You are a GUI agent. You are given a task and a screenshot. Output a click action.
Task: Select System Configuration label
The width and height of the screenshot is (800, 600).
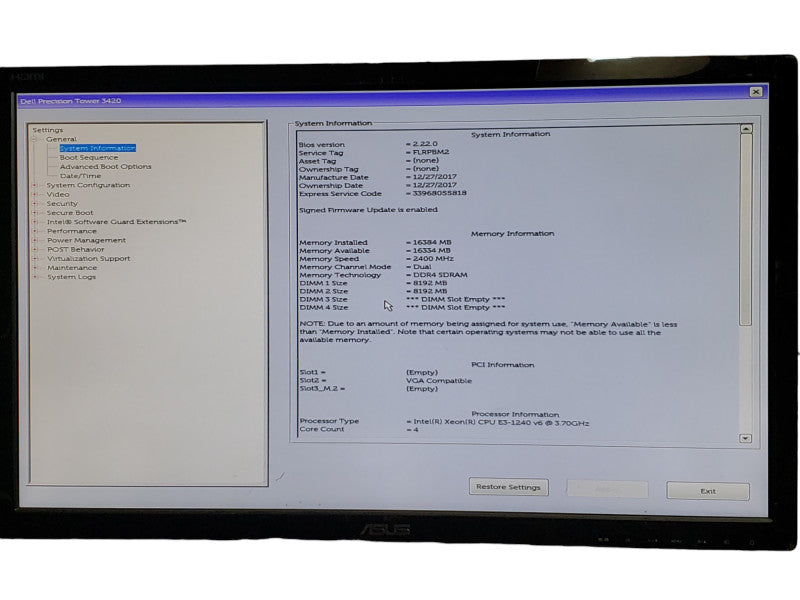click(88, 185)
